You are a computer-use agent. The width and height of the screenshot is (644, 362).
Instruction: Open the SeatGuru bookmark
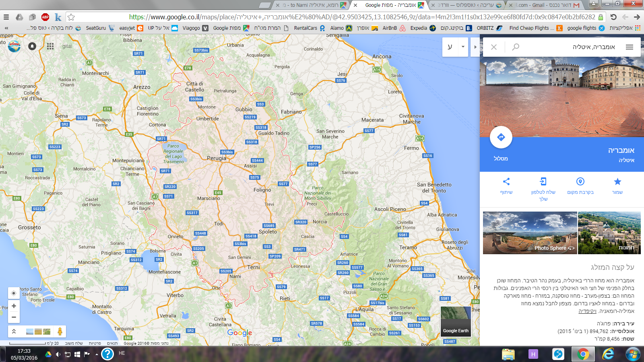[100, 28]
